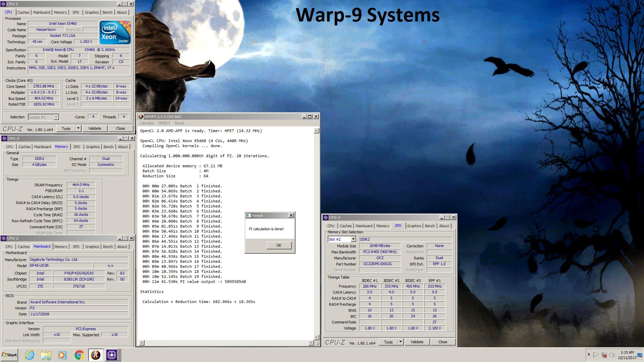Click the SPD CPU-Z window title icon
Viewport: 644px width, 362px height.
(x=326, y=218)
